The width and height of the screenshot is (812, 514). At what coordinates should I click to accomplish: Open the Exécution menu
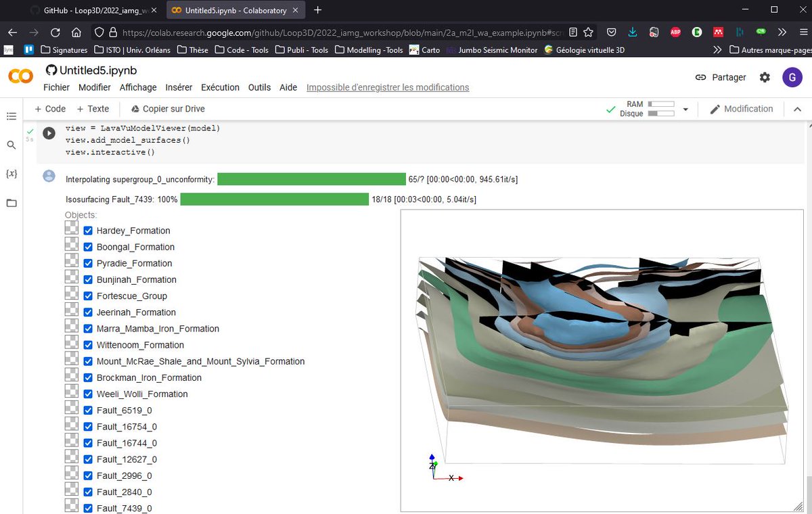[220, 87]
